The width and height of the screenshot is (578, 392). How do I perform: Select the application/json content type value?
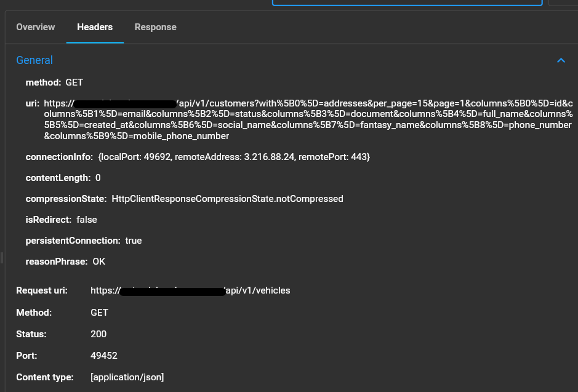point(127,377)
